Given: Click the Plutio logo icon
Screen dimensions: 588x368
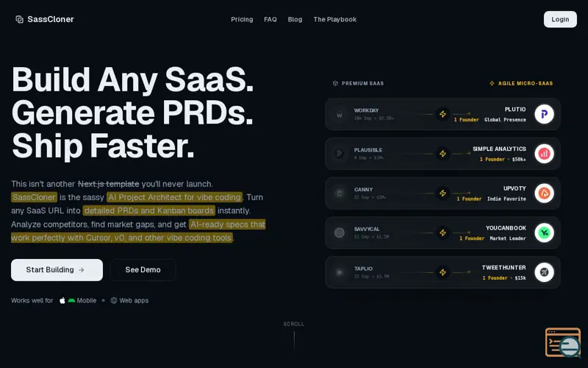Looking at the screenshot, I should (544, 114).
